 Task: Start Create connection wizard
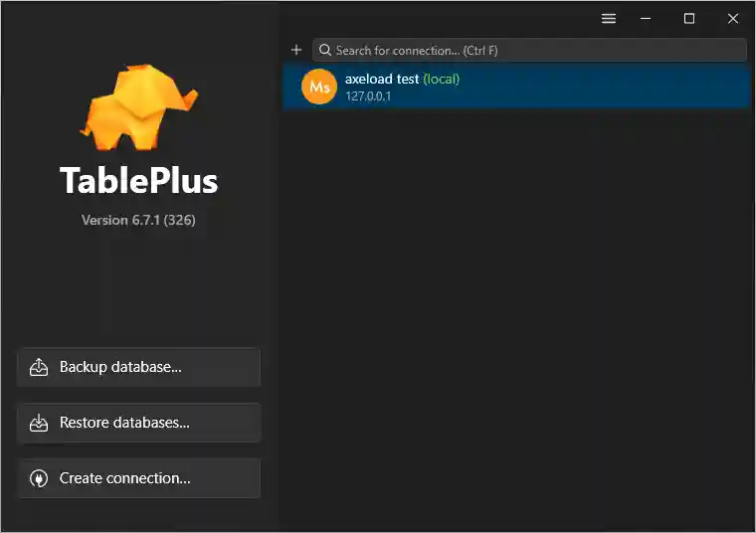[139, 478]
